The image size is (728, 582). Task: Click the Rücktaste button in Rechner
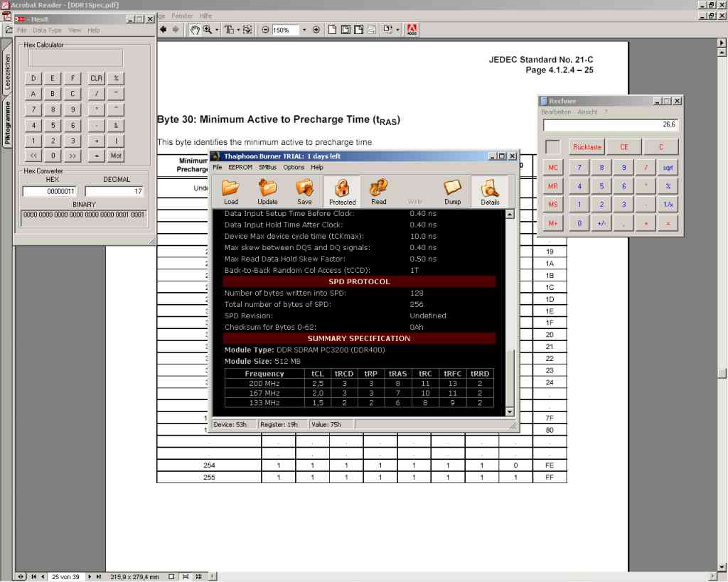587,147
